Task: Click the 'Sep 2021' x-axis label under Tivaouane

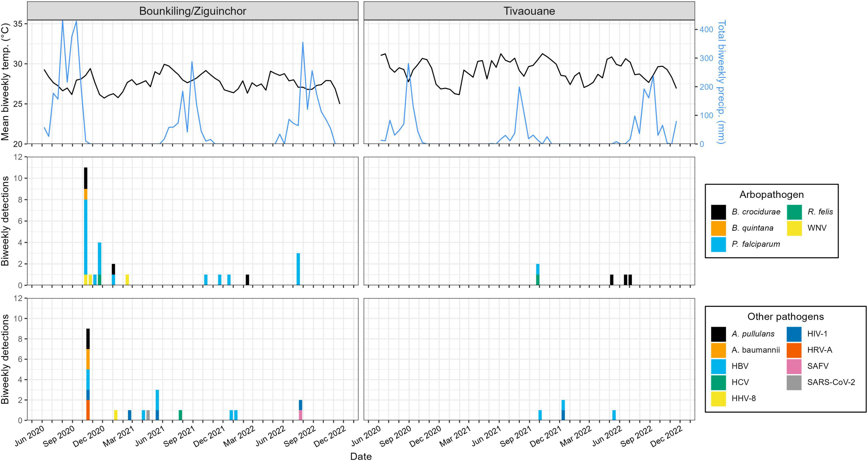Action: click(516, 436)
